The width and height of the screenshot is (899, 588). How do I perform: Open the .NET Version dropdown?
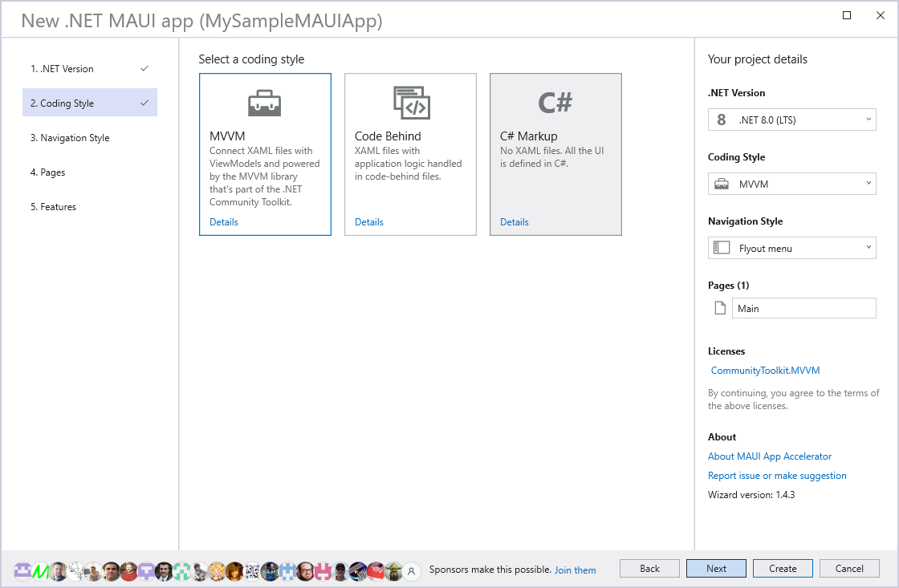791,120
